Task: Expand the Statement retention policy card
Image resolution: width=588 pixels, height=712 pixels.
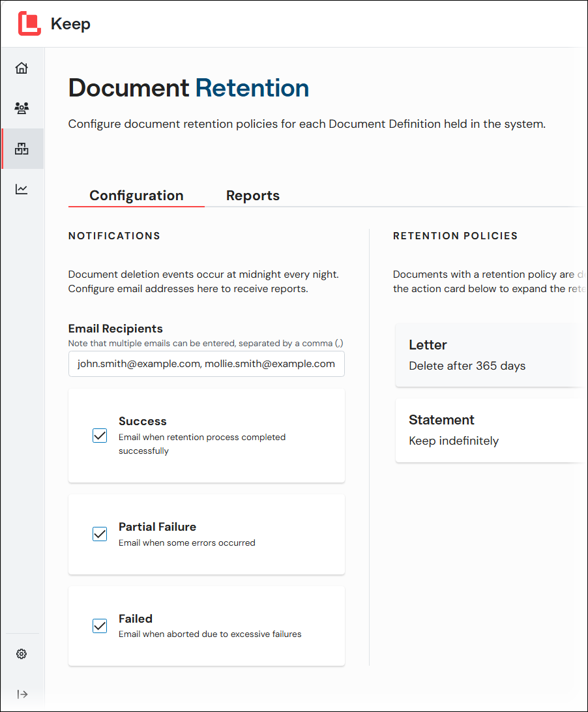Action: click(x=492, y=430)
